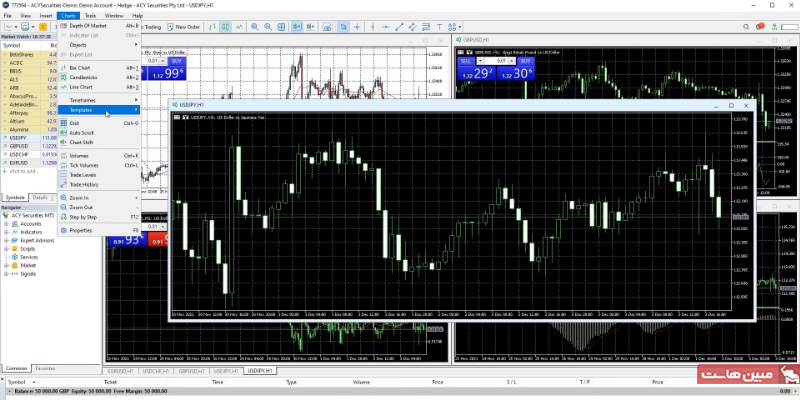800x400 pixels.
Task: Choose Depth Of Market menu entry
Action: [99, 26]
